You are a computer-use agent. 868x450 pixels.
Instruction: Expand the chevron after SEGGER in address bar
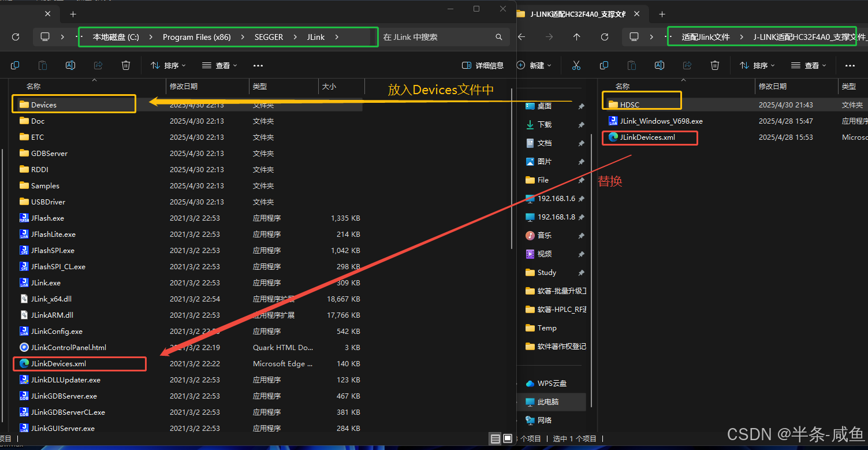[x=295, y=37]
